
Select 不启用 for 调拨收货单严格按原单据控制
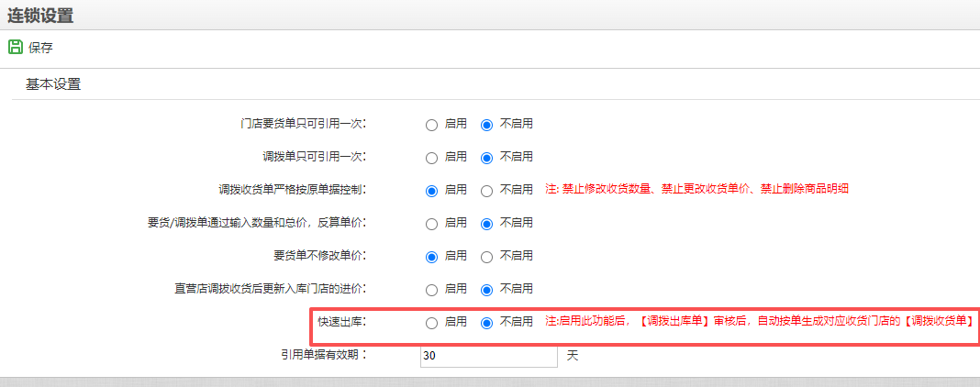coord(487,191)
